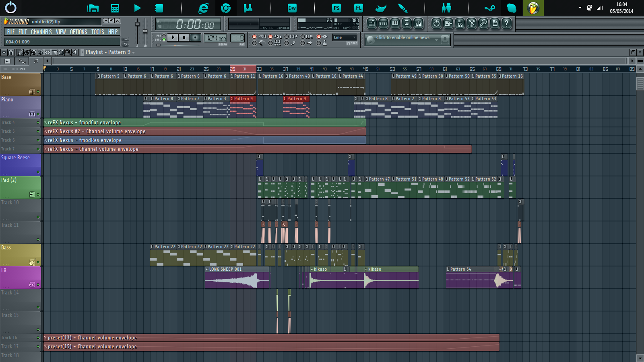Show pattern clips focus tab

[x=35, y=61]
